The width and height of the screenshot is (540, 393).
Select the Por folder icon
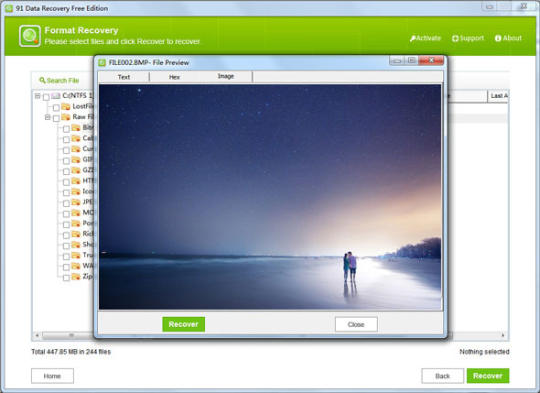pos(76,224)
